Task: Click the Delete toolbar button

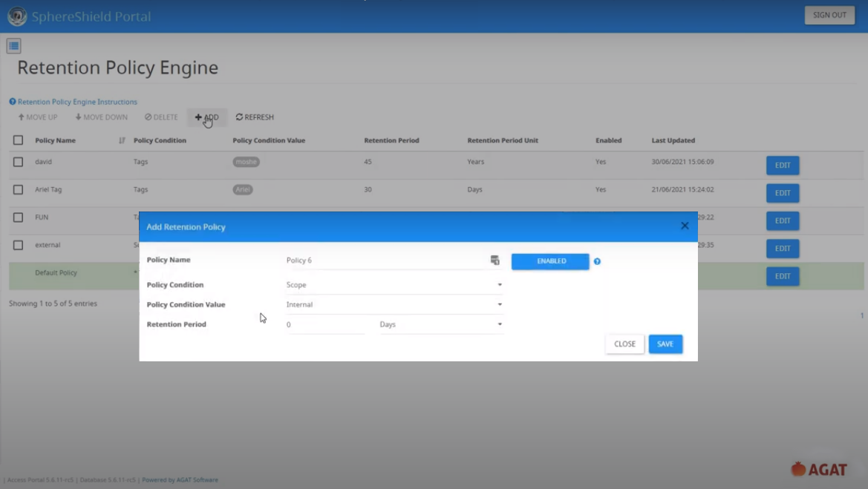Action: tap(161, 117)
